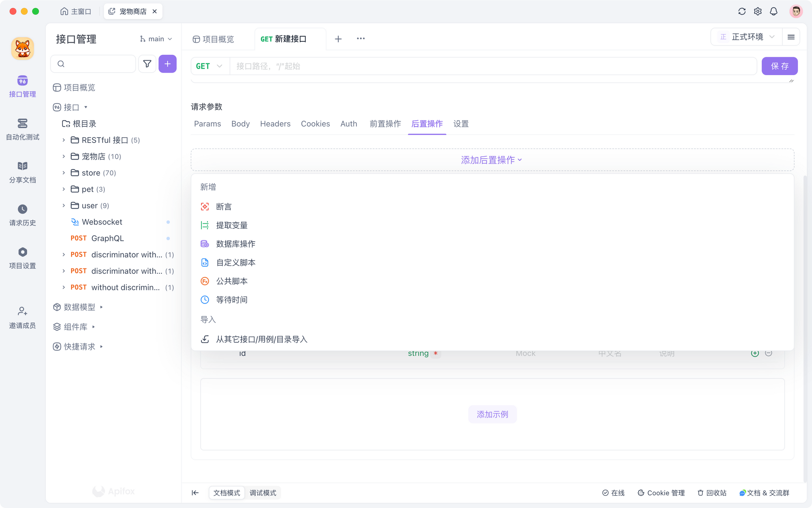Expand the 宠物店 folder in sidebar

click(63, 156)
